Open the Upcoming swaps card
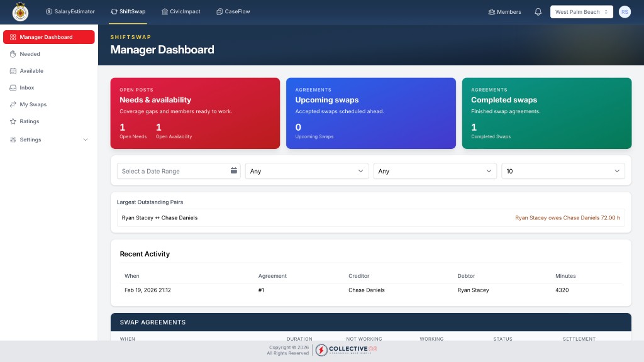The height and width of the screenshot is (362, 644). [x=371, y=113]
